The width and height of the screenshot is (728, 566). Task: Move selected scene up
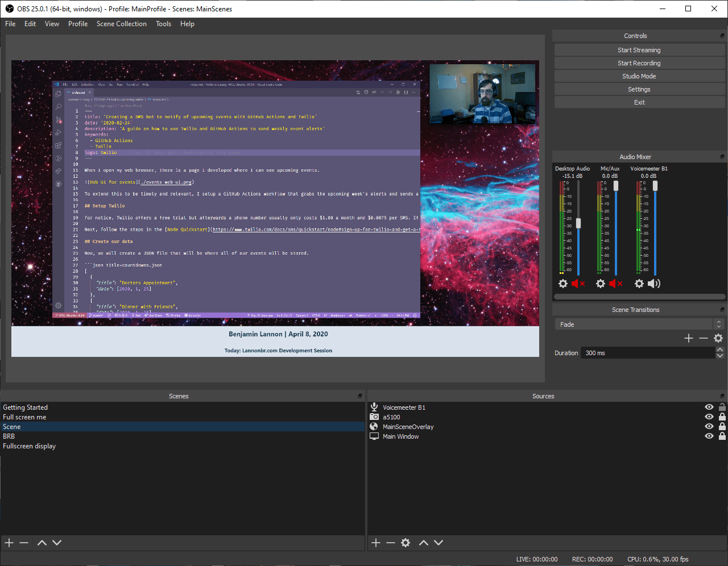pyautogui.click(x=42, y=543)
